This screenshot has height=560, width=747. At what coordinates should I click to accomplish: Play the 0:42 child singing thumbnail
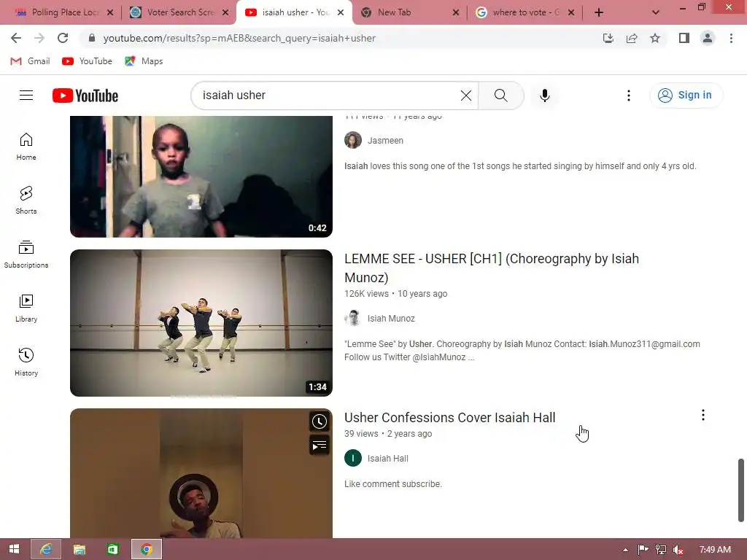[201, 176]
